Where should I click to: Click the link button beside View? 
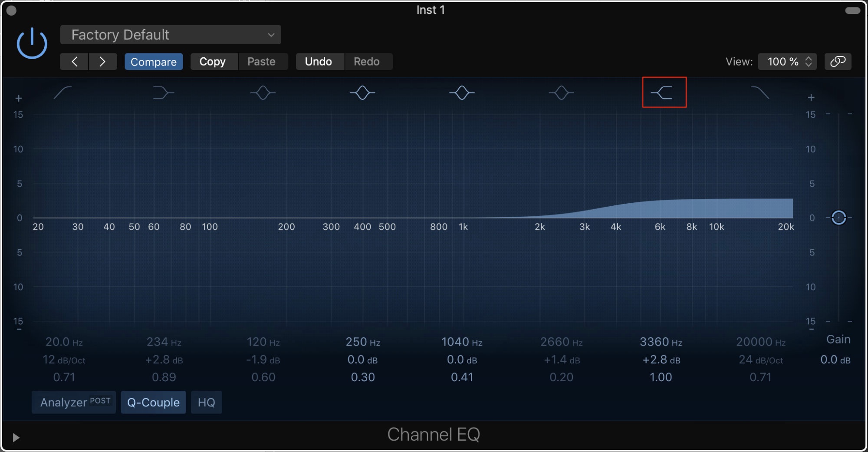(838, 62)
